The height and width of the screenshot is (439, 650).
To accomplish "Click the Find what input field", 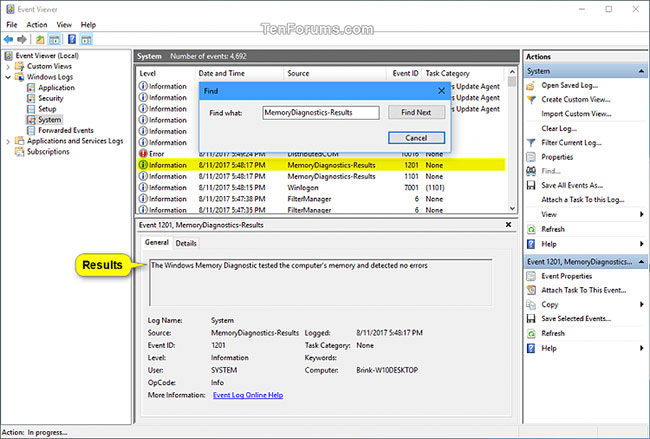I will click(x=321, y=112).
